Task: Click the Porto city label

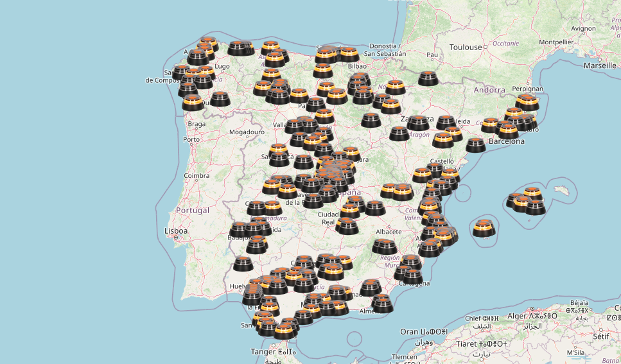Action: click(191, 139)
